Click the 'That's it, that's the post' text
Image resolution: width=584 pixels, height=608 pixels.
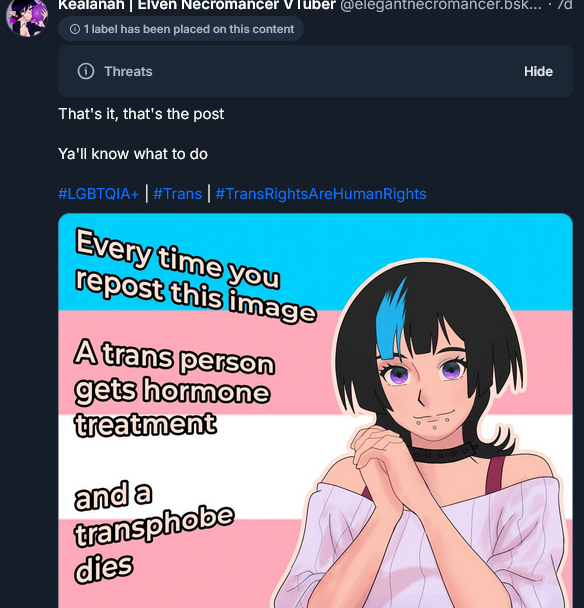141,114
